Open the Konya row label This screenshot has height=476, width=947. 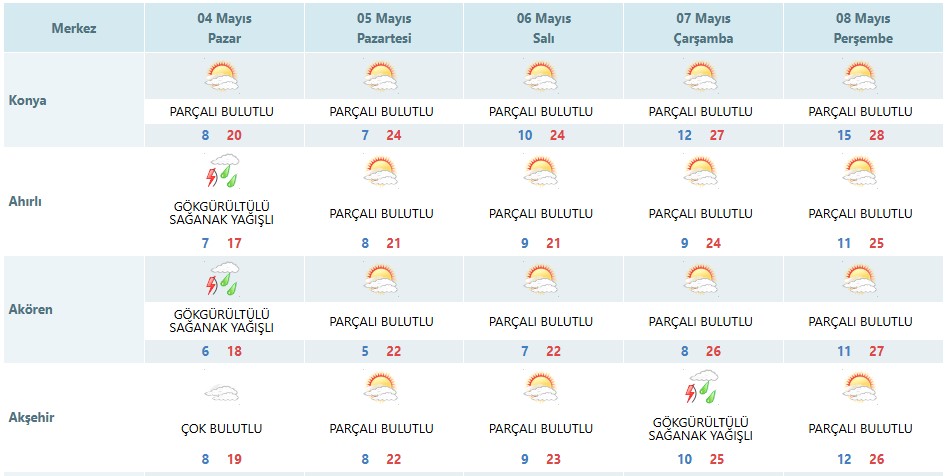[28, 100]
